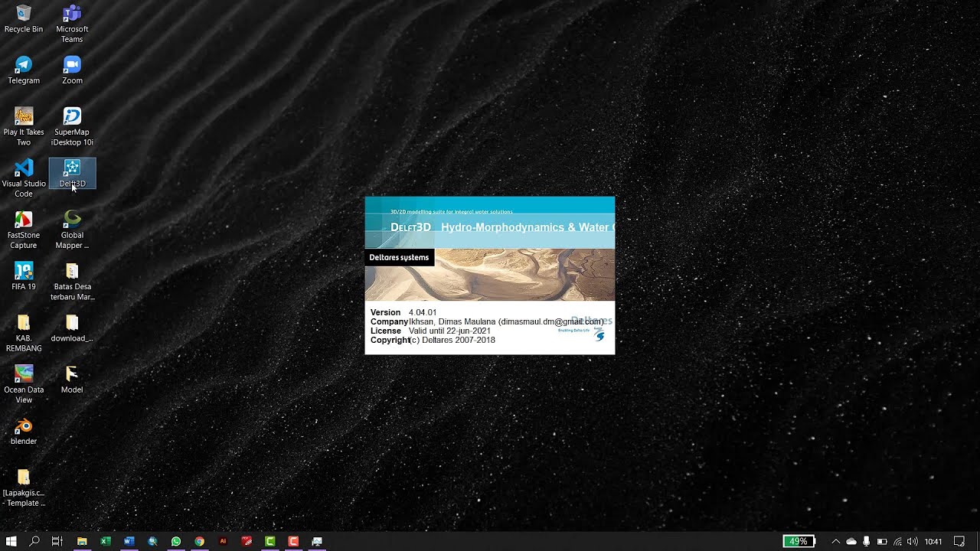
Task: Open WhatsApp from the taskbar
Action: click(176, 541)
